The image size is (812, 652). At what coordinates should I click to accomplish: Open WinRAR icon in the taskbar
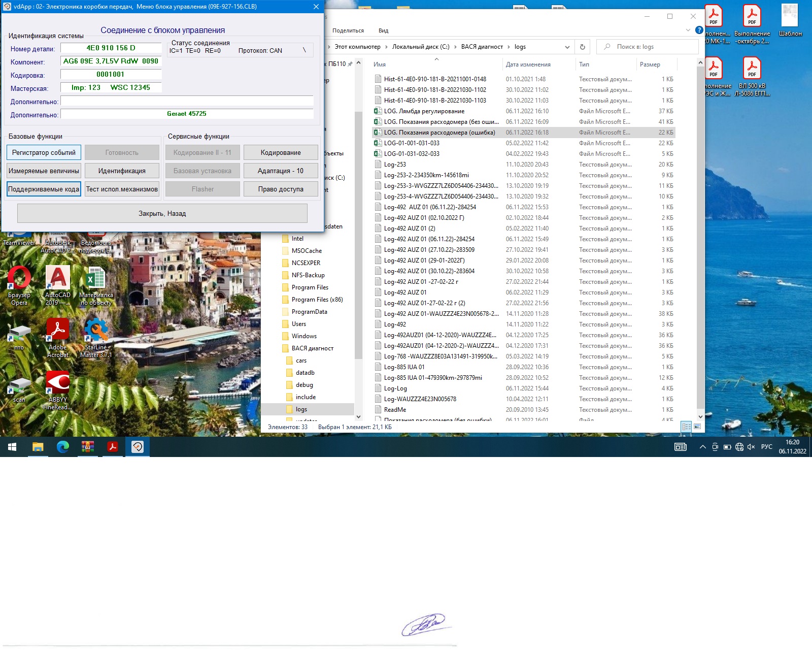(88, 447)
